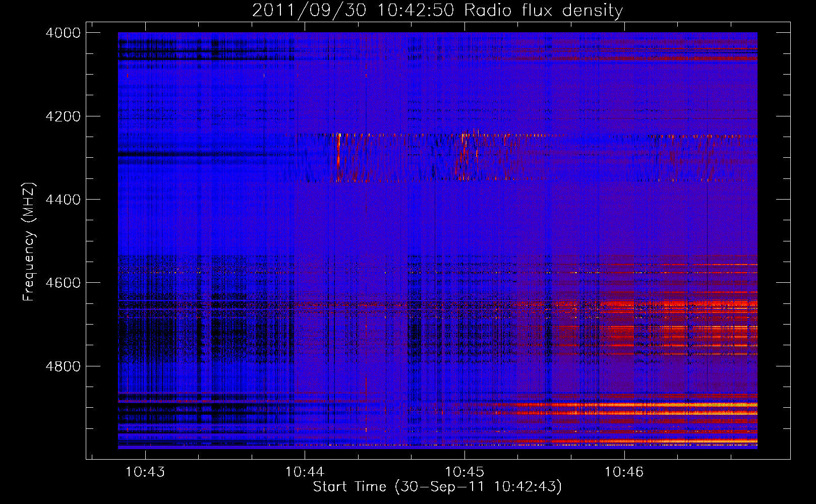Screen dimensions: 816x504
Task: Click the 4800 frequency tick label
Action: [63, 366]
